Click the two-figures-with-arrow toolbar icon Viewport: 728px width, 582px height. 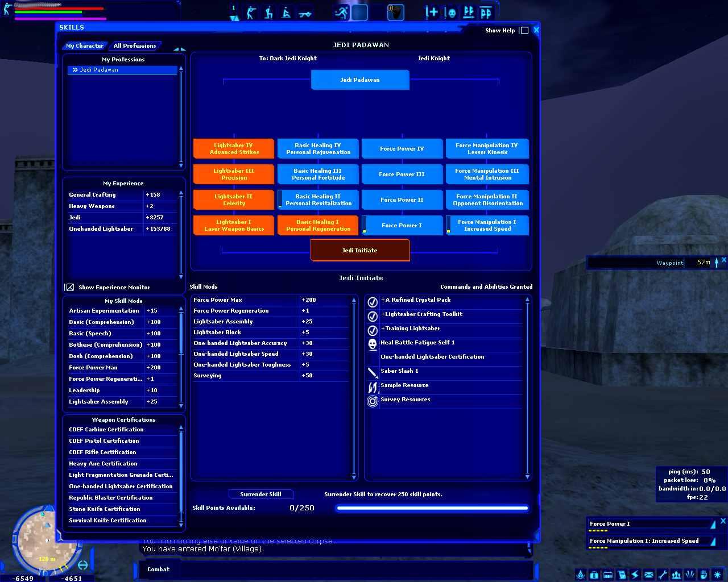pos(469,13)
